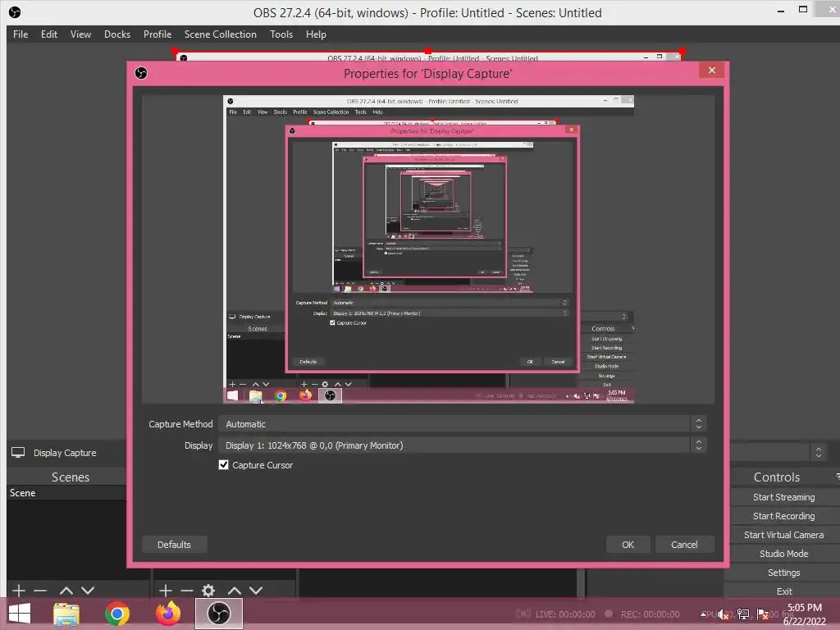Click OBS logo in Properties dialog title bar

pyautogui.click(x=141, y=73)
